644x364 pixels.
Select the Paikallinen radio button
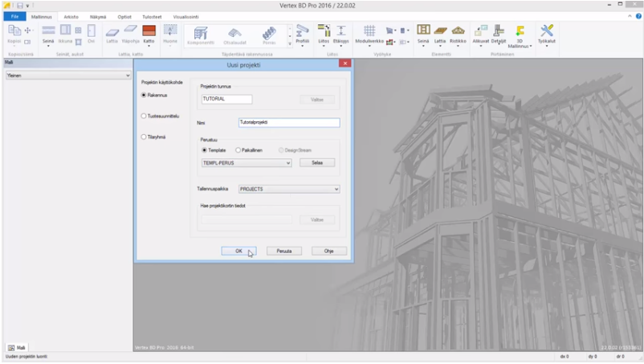tap(238, 149)
